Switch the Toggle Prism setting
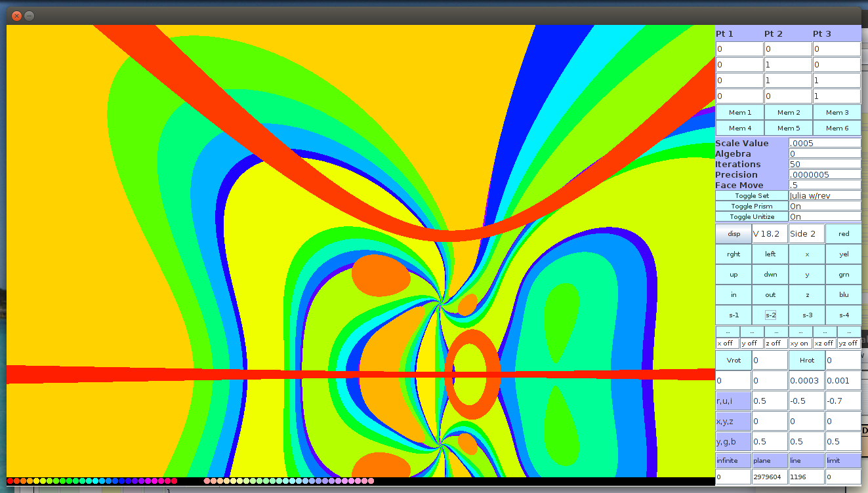Viewport: 868px width, 493px height. tap(751, 206)
